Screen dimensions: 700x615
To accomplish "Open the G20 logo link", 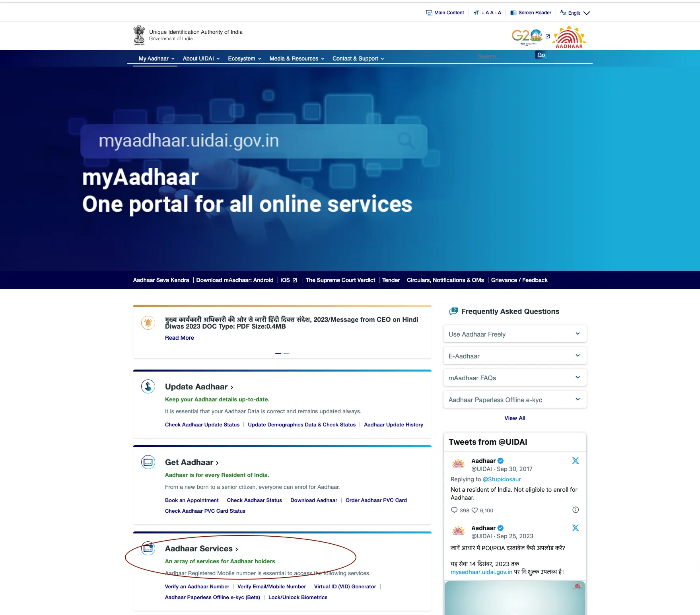I will click(527, 37).
